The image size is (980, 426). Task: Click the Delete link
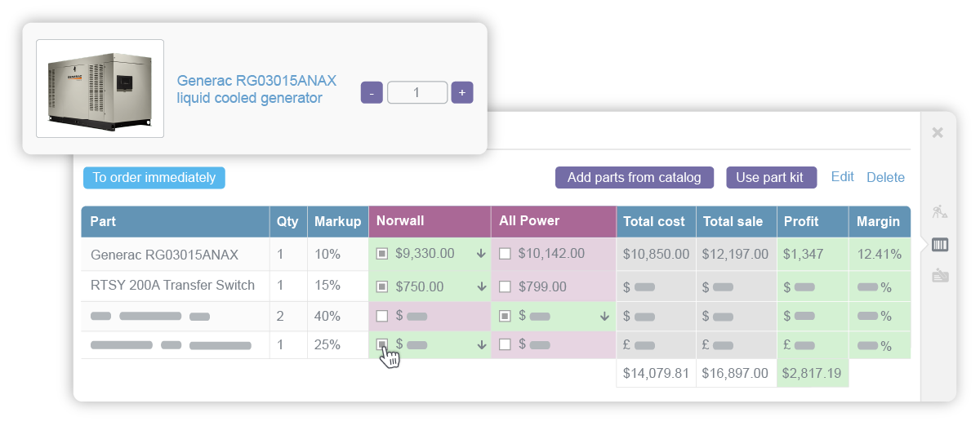point(885,178)
